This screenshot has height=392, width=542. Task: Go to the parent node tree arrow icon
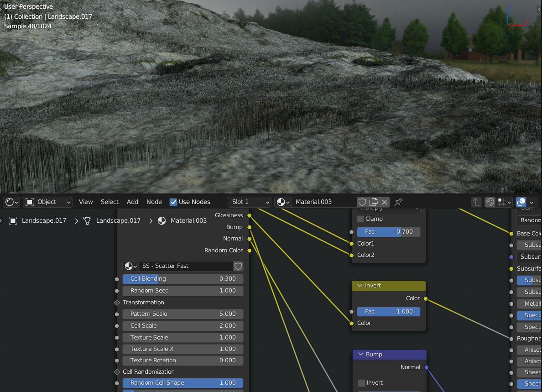(x=476, y=202)
